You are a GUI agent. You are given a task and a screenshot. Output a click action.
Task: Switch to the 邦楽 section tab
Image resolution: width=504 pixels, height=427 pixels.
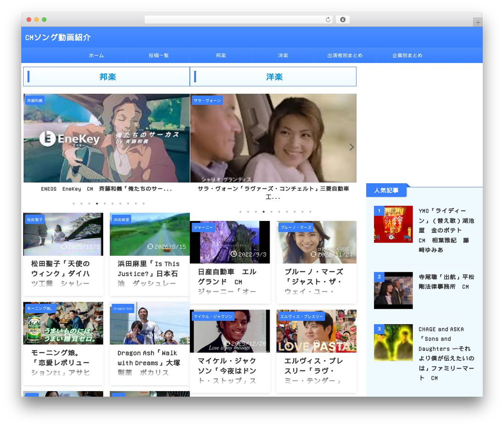click(107, 76)
